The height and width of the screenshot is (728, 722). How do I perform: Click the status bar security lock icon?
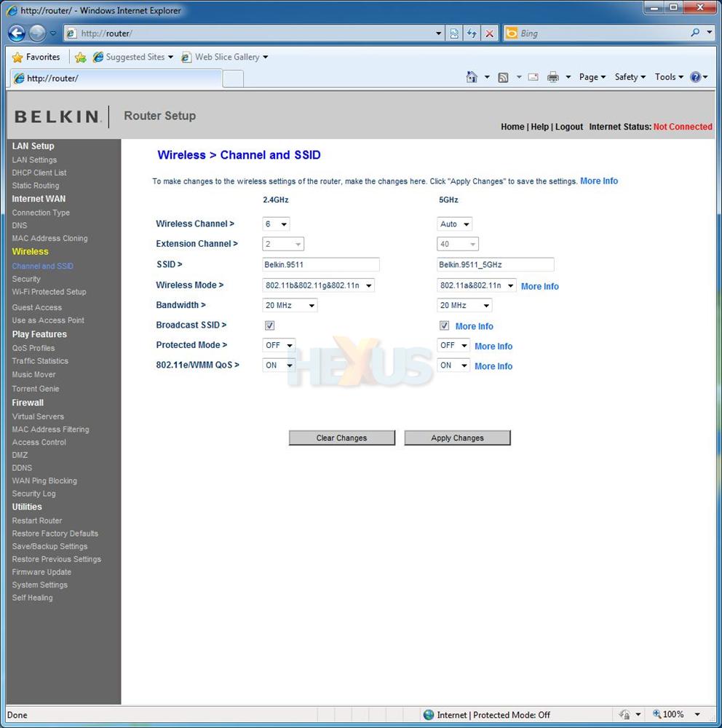pos(625,715)
